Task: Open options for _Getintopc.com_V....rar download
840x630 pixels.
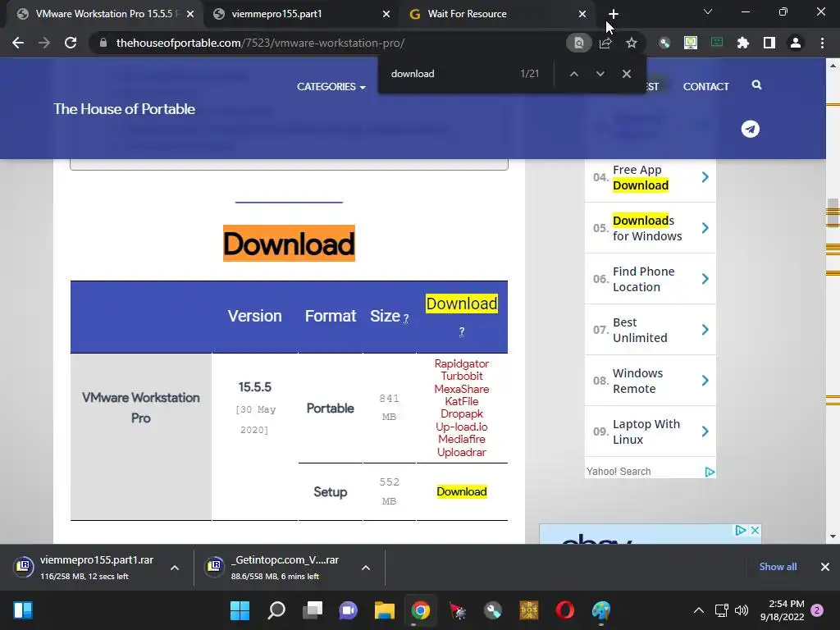Action: pos(366,568)
